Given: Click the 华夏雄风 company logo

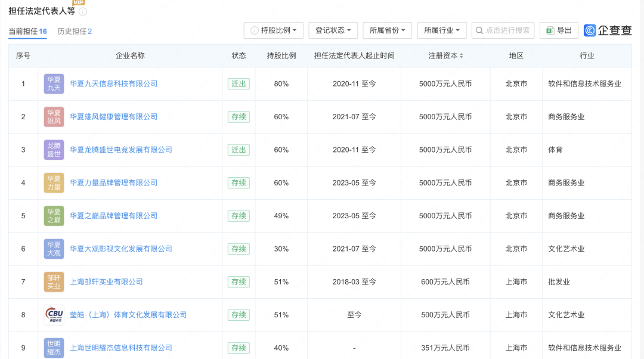Looking at the screenshot, I should (54, 117).
